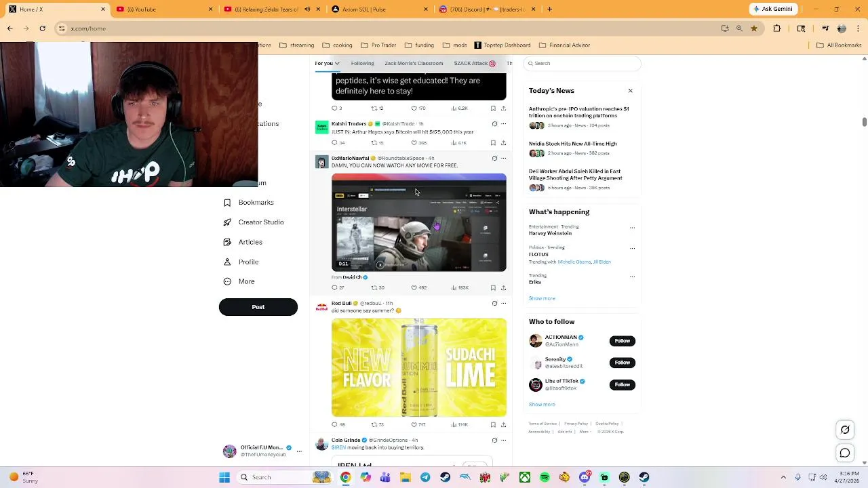868x488 pixels.
Task: Dismiss the Today's News panel
Action: pyautogui.click(x=630, y=91)
